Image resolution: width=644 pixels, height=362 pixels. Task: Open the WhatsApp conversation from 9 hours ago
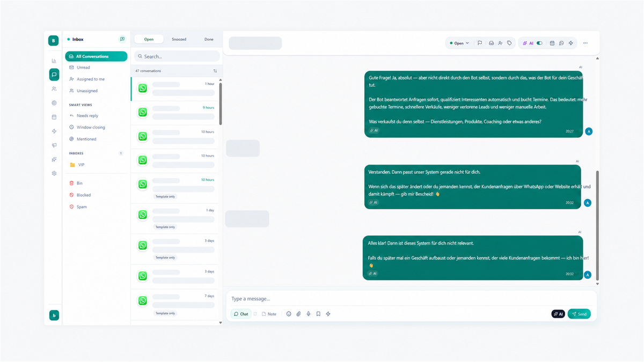point(175,113)
